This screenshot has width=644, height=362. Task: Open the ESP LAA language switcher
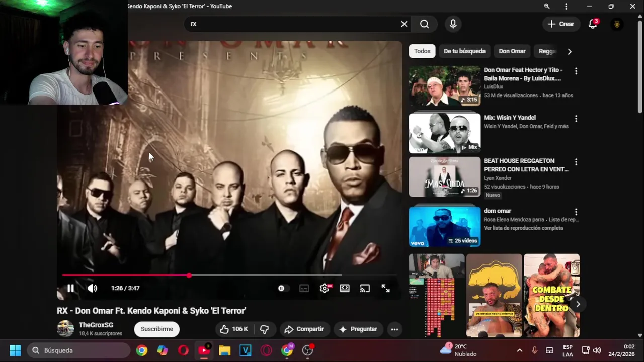click(568, 350)
